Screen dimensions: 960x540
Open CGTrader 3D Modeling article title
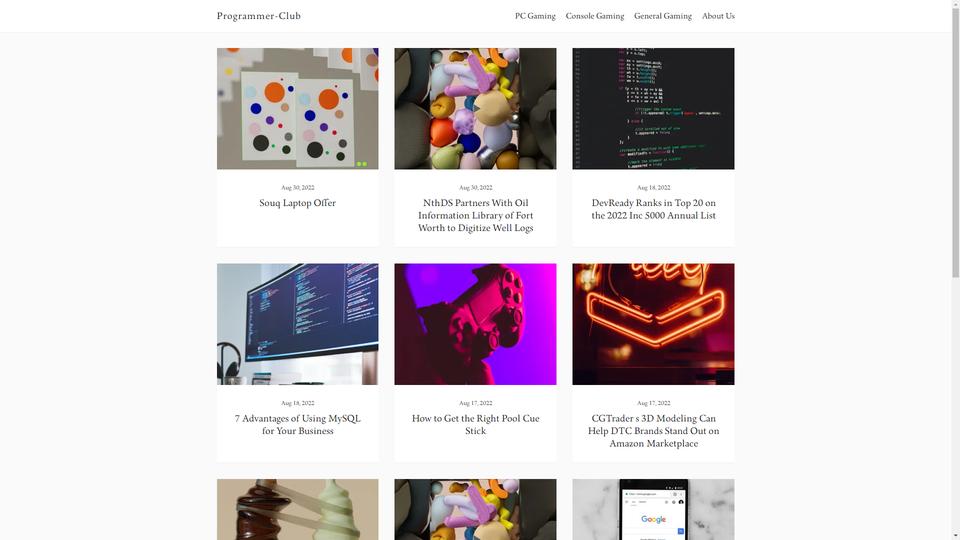click(x=653, y=431)
